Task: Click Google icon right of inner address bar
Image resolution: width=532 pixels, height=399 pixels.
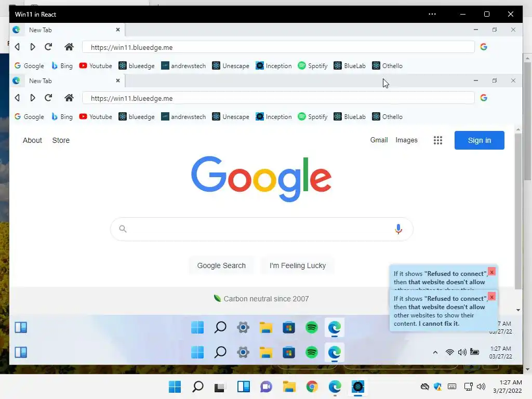Action: 484,98
